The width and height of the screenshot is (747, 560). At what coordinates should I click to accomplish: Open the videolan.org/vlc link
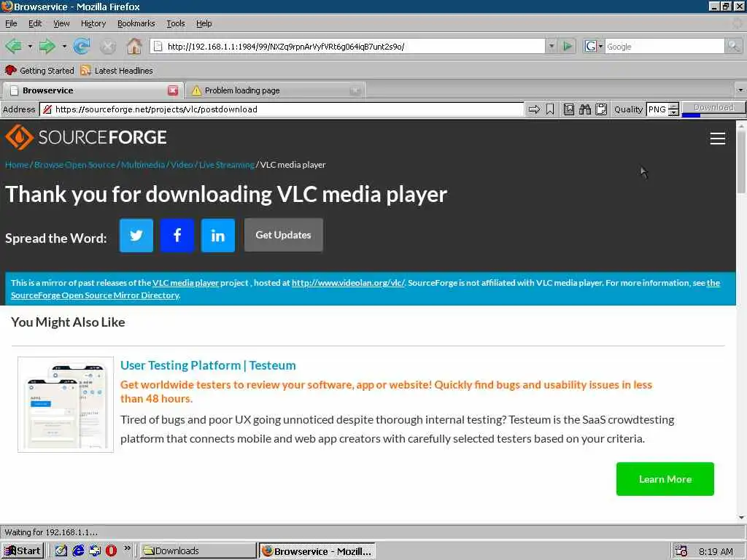(348, 283)
